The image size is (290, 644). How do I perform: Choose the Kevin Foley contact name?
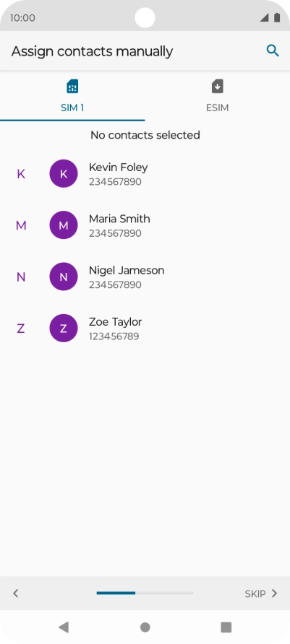[118, 167]
